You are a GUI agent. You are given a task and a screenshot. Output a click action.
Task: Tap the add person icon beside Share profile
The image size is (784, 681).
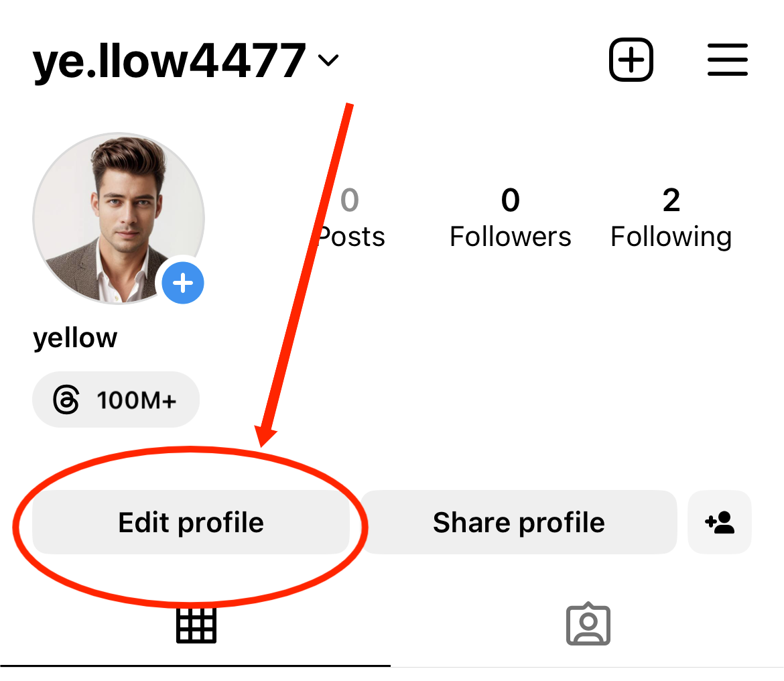pyautogui.click(x=719, y=522)
